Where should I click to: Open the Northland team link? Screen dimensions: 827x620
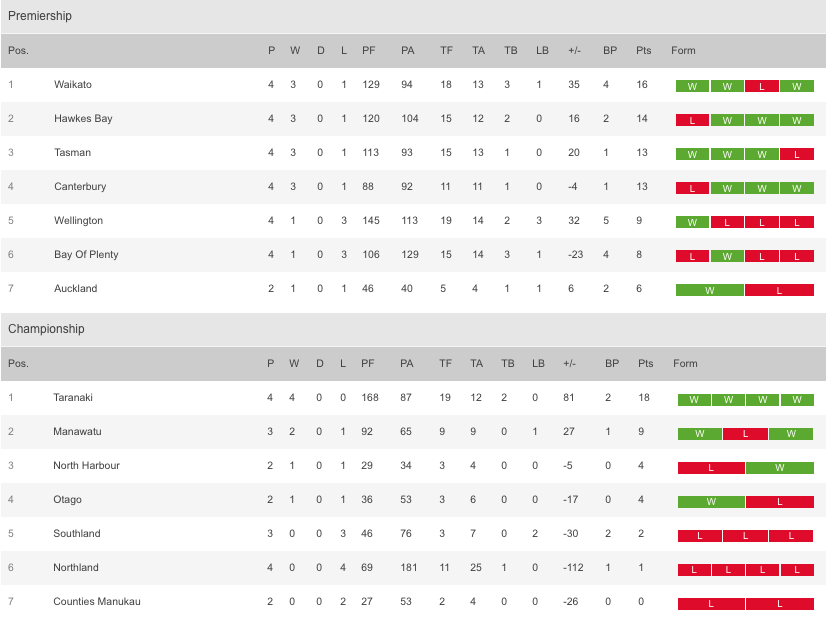75,567
